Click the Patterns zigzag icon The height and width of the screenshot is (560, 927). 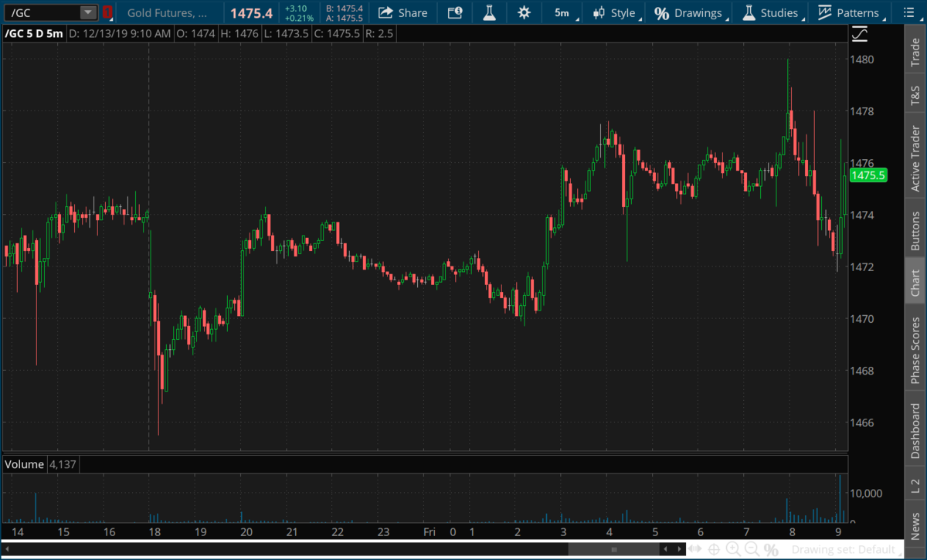[825, 12]
